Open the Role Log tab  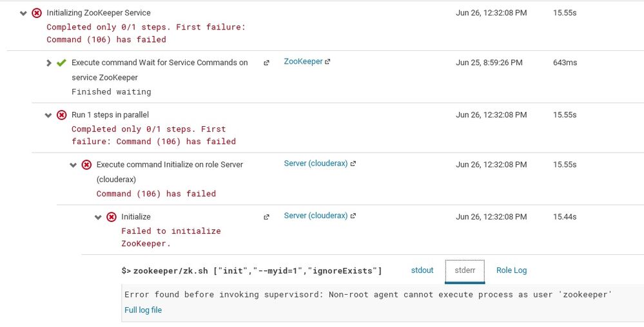coord(511,270)
